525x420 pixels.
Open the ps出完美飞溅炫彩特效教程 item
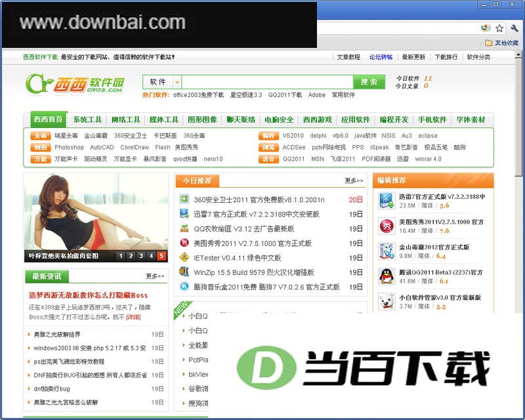[69, 362]
